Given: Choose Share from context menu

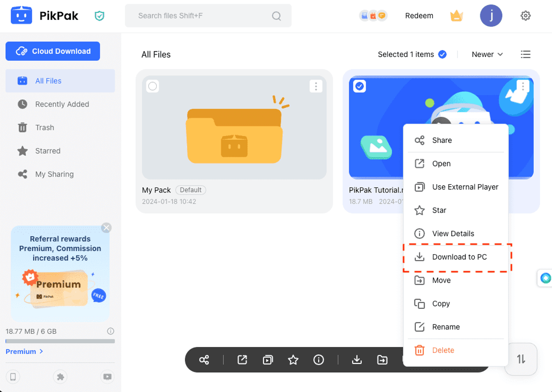Looking at the screenshot, I should tap(456, 140).
